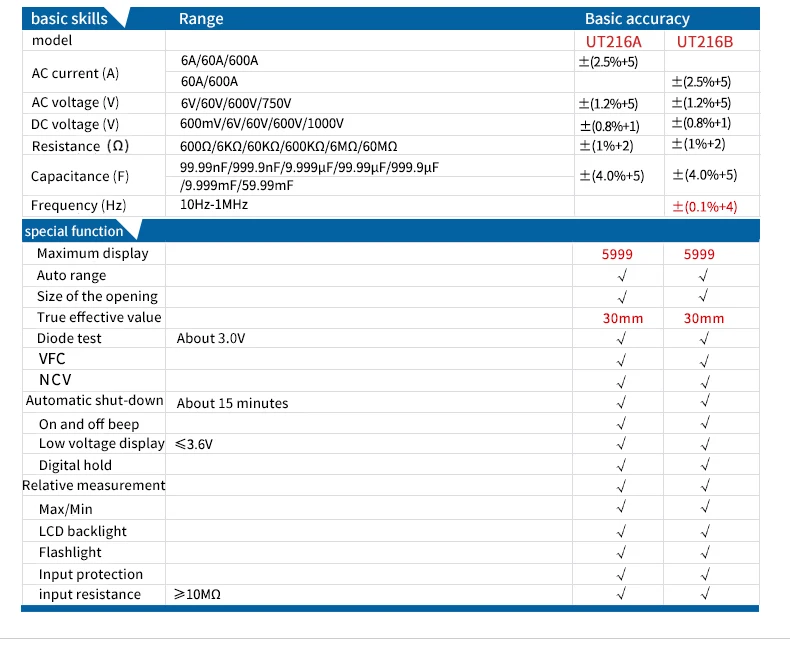Click the 'Input protection' row label
The image size is (790, 648).
tap(91, 574)
